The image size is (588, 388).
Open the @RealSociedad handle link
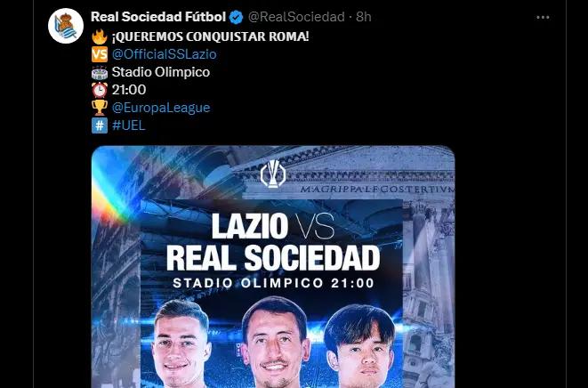(x=296, y=17)
